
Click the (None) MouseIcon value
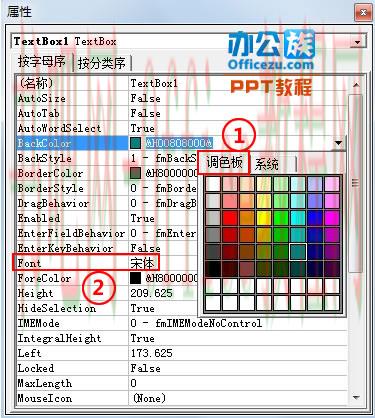tap(149, 398)
